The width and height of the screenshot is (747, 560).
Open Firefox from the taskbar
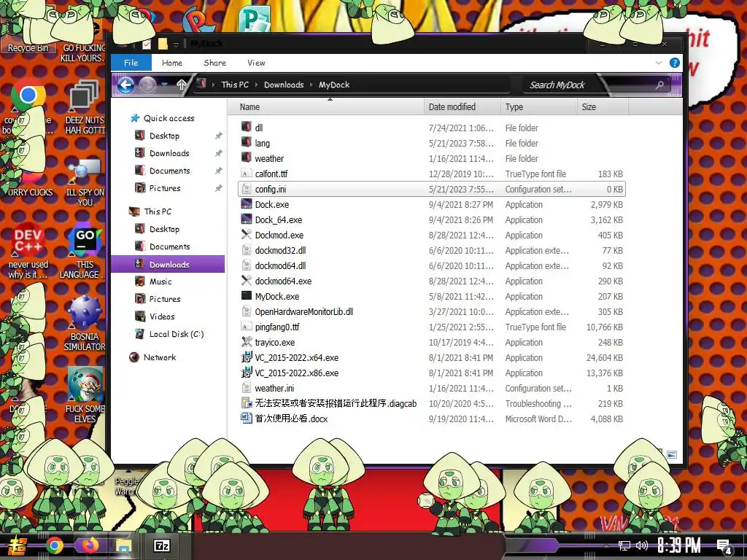tap(90, 545)
